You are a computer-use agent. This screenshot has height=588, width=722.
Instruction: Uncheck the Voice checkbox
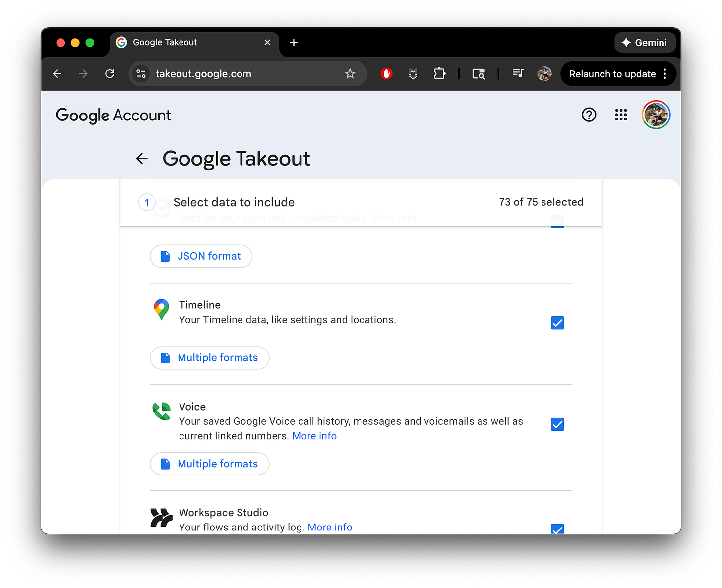coord(557,424)
